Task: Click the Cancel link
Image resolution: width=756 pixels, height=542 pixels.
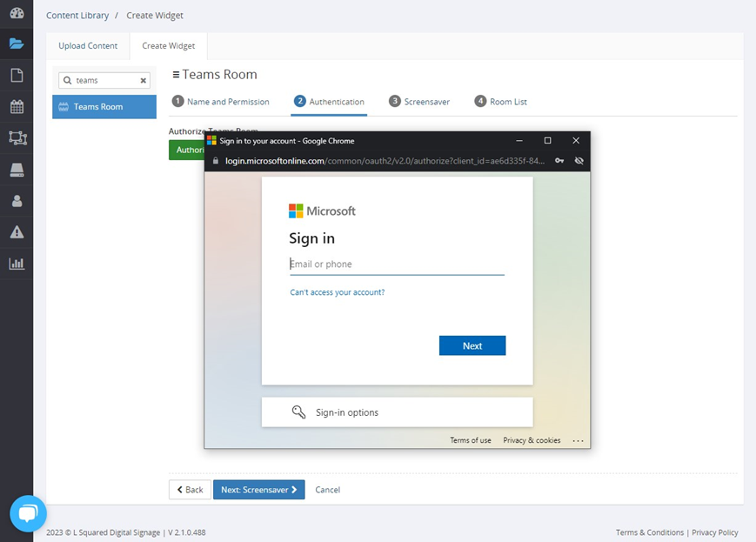Action: (x=327, y=490)
